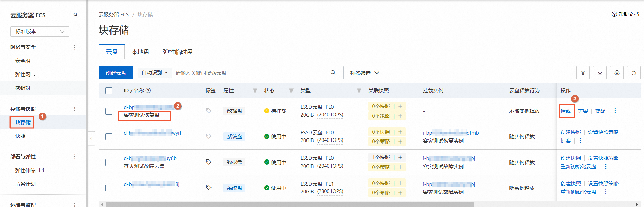Open more actions menu for 8j disk row

[x=606, y=192]
